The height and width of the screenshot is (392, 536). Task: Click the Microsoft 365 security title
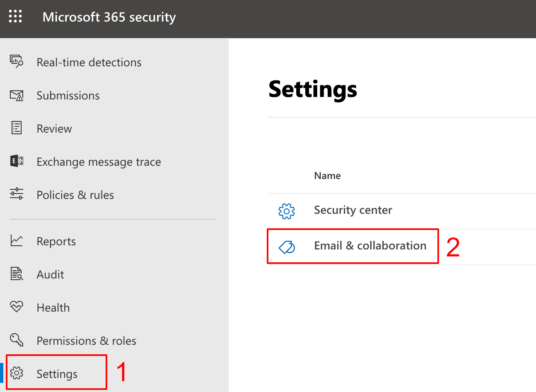109,17
